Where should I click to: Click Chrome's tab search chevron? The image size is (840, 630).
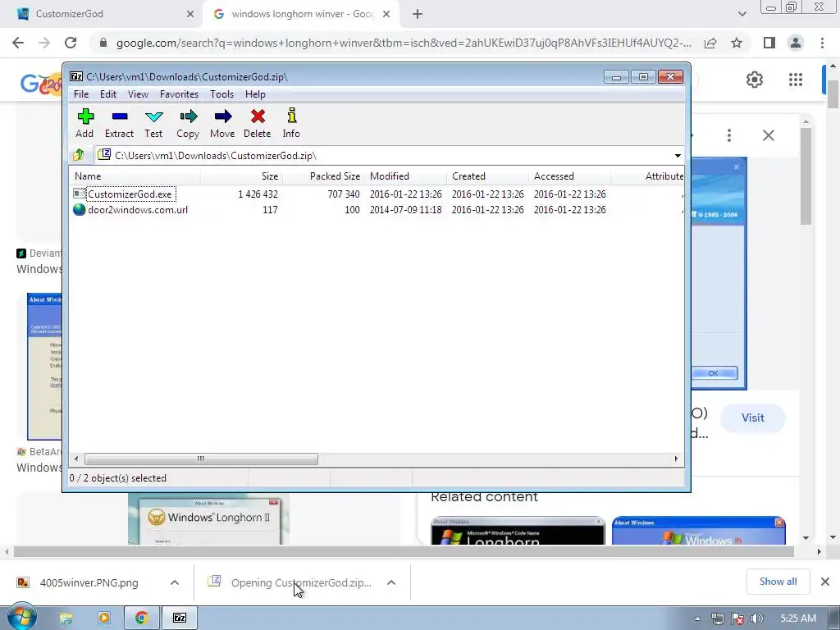742,14
